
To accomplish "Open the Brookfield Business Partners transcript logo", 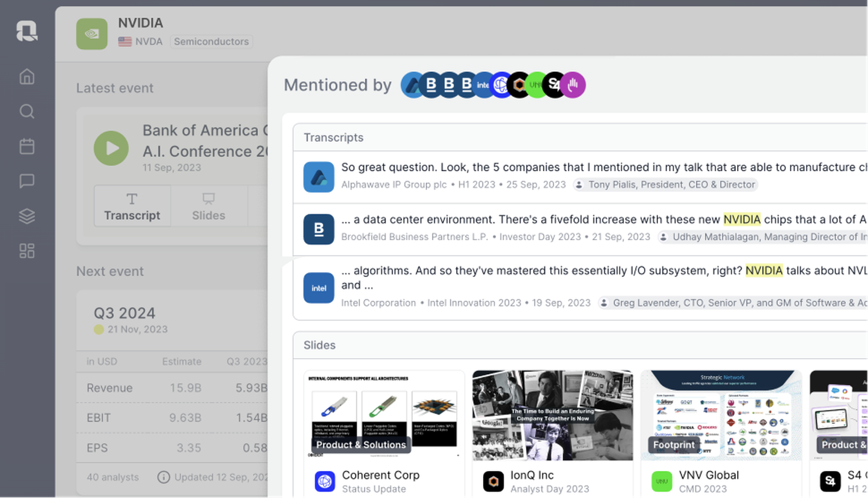I will pos(319,229).
